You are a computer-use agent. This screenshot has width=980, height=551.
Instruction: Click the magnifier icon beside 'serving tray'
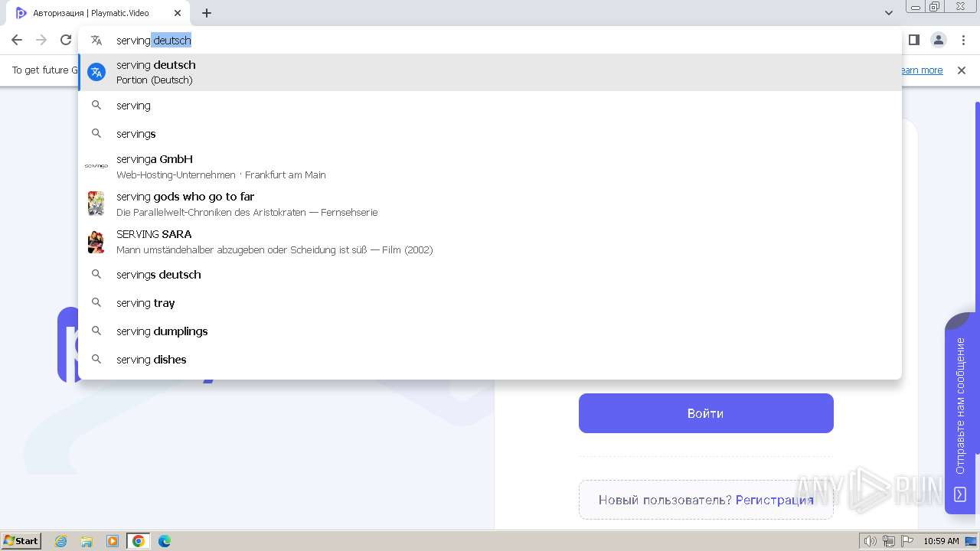tap(96, 303)
